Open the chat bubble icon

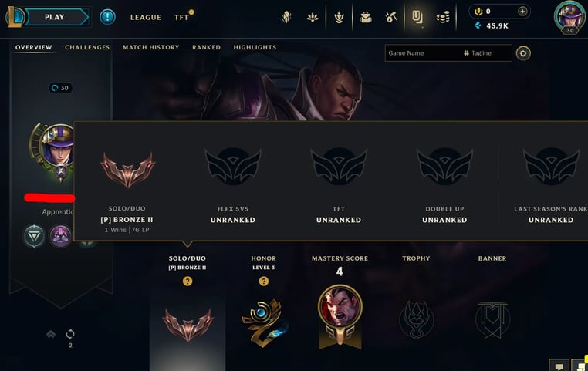click(x=559, y=366)
